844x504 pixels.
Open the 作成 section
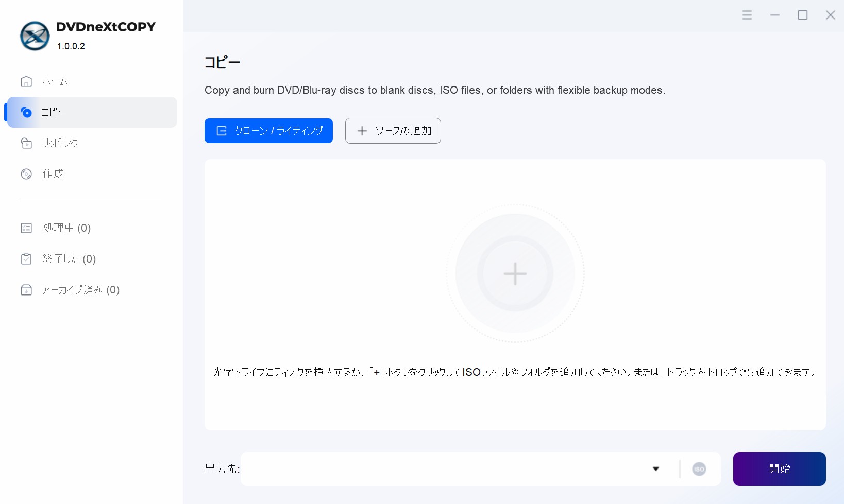(92, 174)
